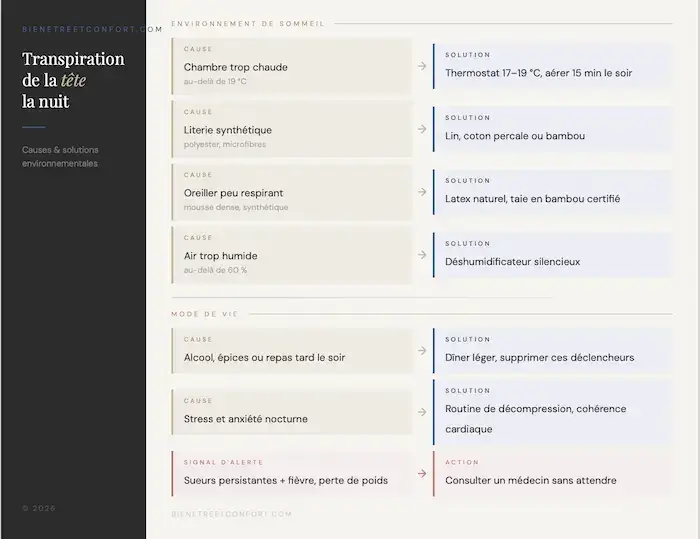
Task: Click the arrow beside Stress et anxiété nocturne
Action: pos(422,413)
